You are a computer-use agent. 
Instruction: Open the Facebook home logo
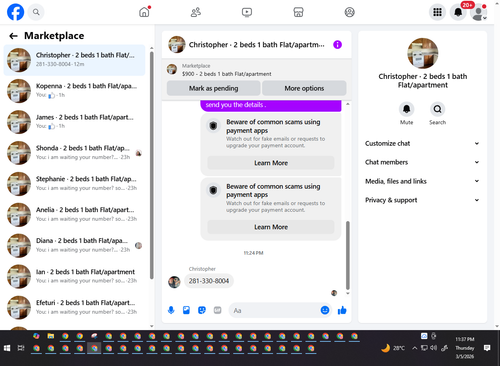pos(16,12)
